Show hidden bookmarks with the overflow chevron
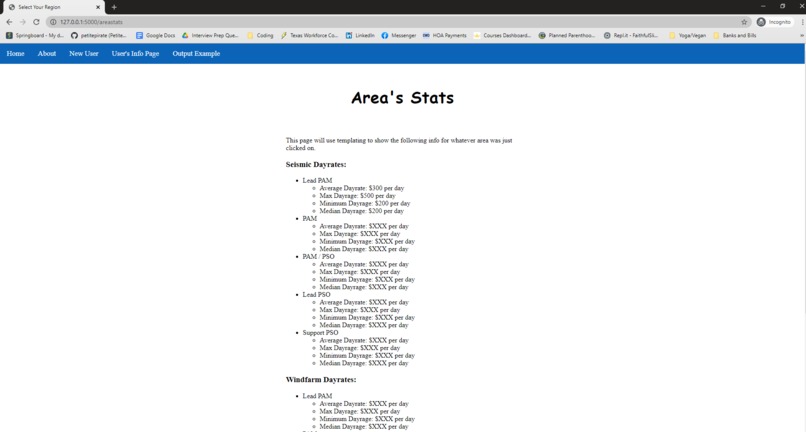 click(801, 35)
